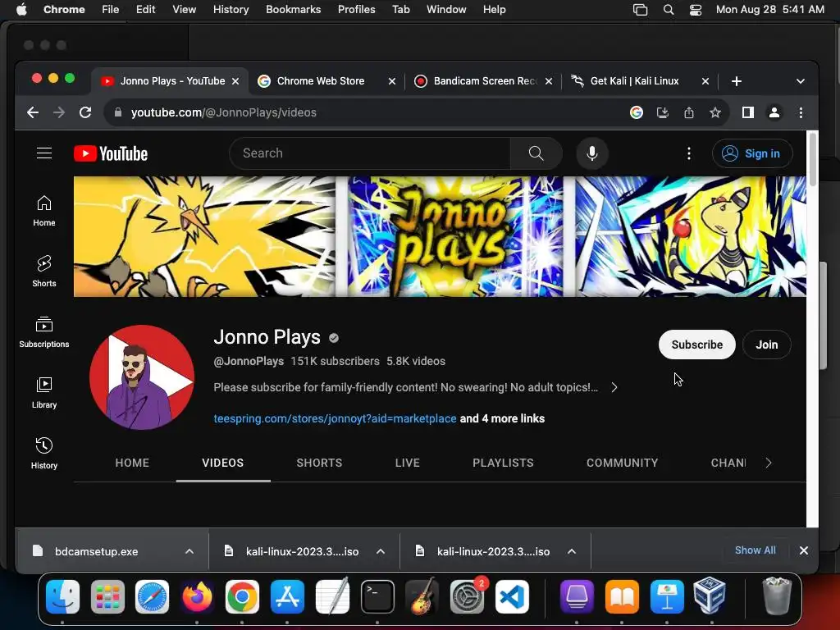Reload the page

85,112
